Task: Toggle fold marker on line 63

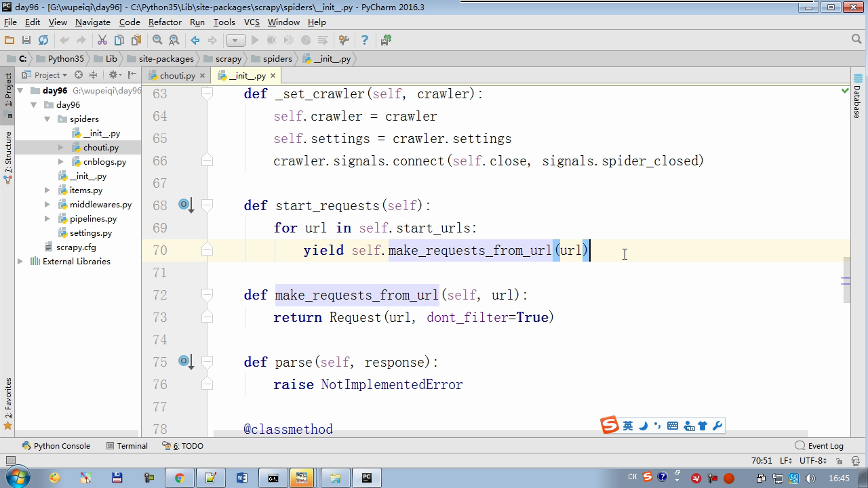Action: pos(208,94)
